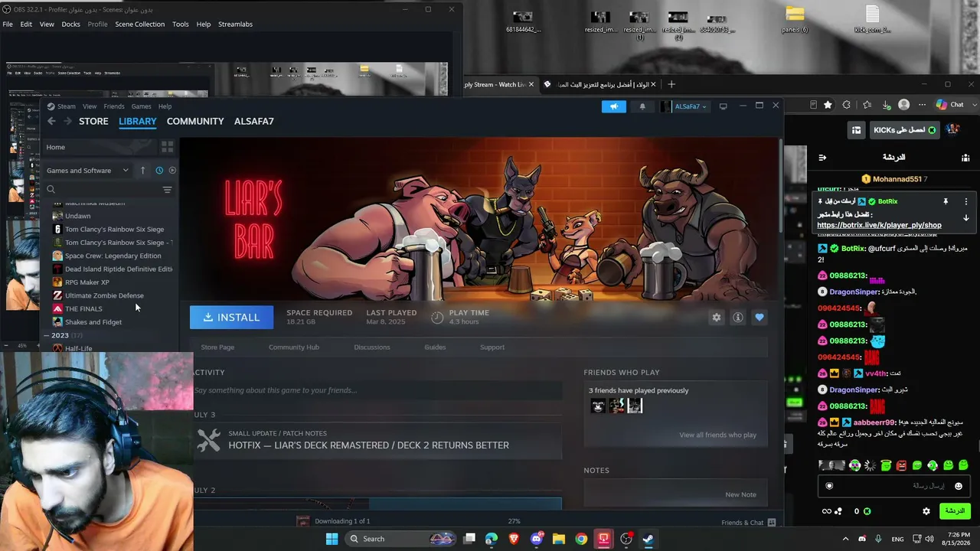This screenshot has width=980, height=551.
Task: Open advanced filter options in library search
Action: click(167, 190)
